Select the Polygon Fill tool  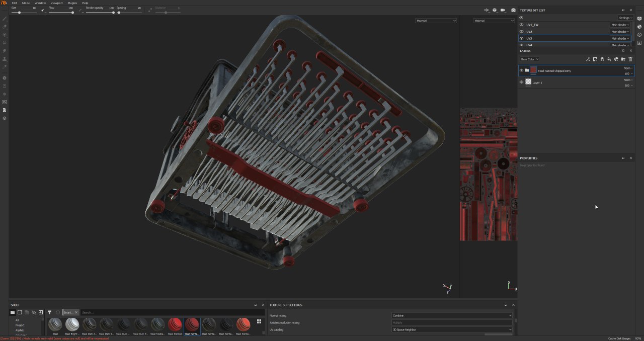pyautogui.click(x=5, y=43)
